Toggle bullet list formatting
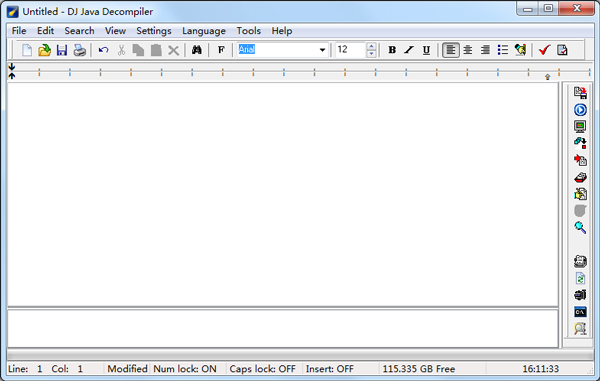 pos(502,50)
